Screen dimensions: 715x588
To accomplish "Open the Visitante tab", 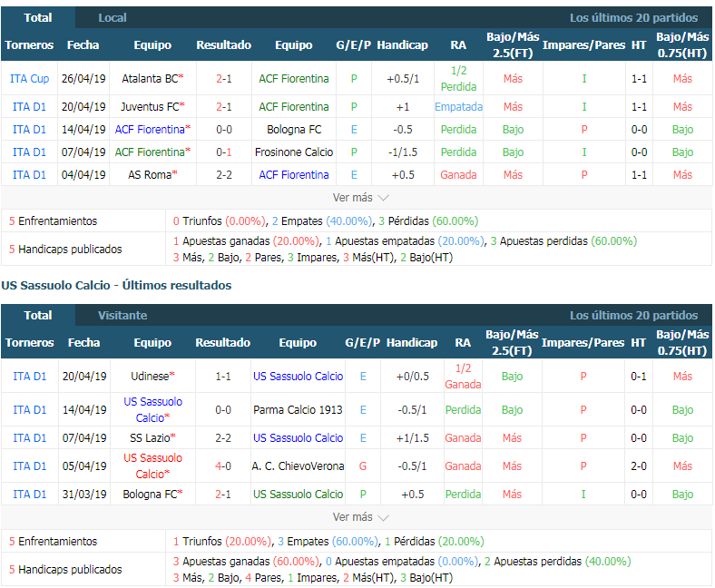I will [122, 315].
